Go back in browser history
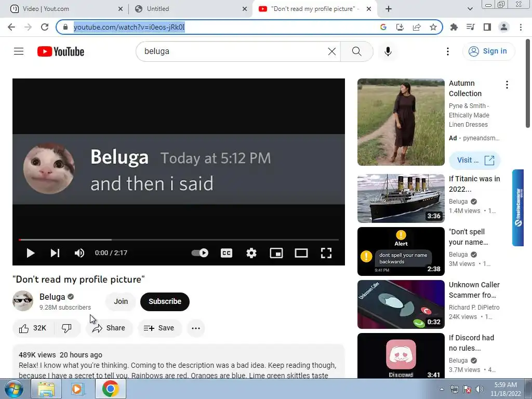 click(11, 27)
